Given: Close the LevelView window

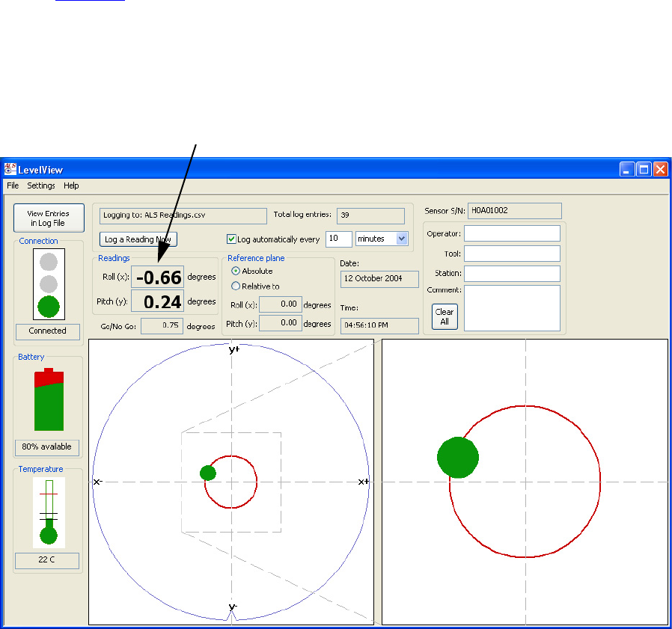Looking at the screenshot, I should [x=661, y=169].
